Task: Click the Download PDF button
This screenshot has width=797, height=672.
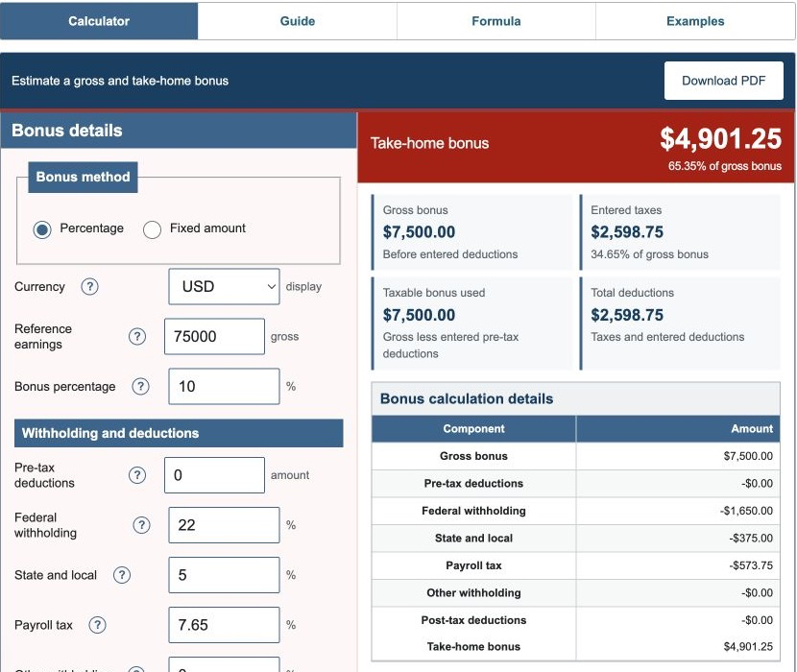Action: [723, 81]
